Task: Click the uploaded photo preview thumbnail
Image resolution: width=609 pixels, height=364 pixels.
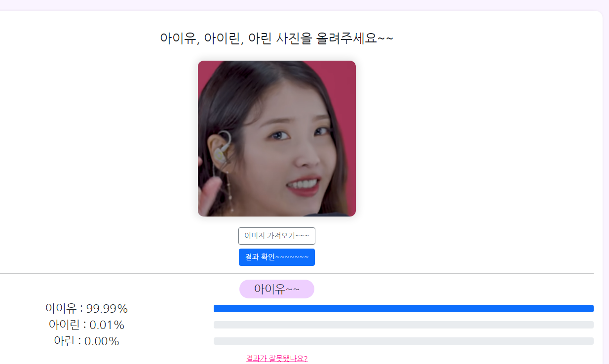Action: pyautogui.click(x=277, y=139)
